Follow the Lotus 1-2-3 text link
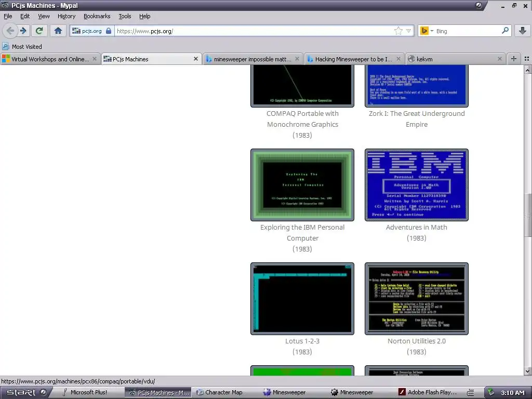This screenshot has height=399, width=532. click(302, 341)
